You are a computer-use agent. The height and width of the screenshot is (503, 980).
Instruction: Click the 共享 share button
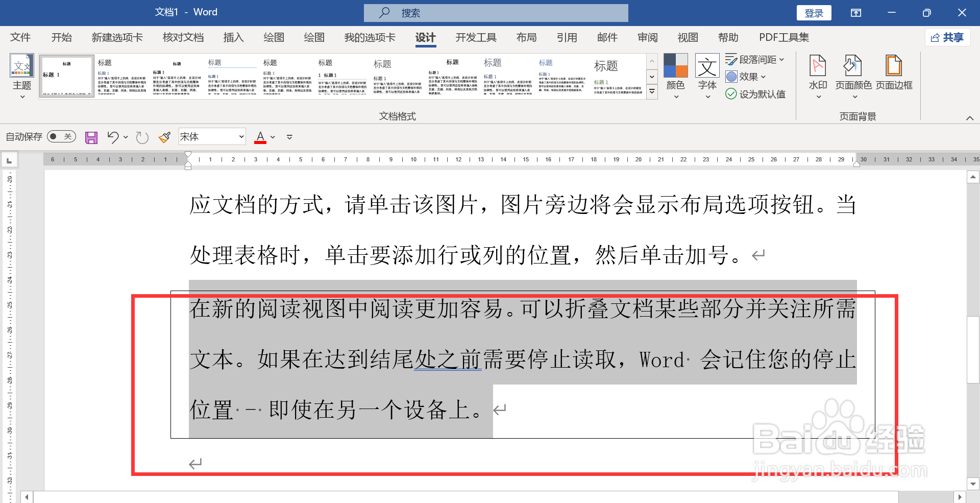click(x=947, y=37)
